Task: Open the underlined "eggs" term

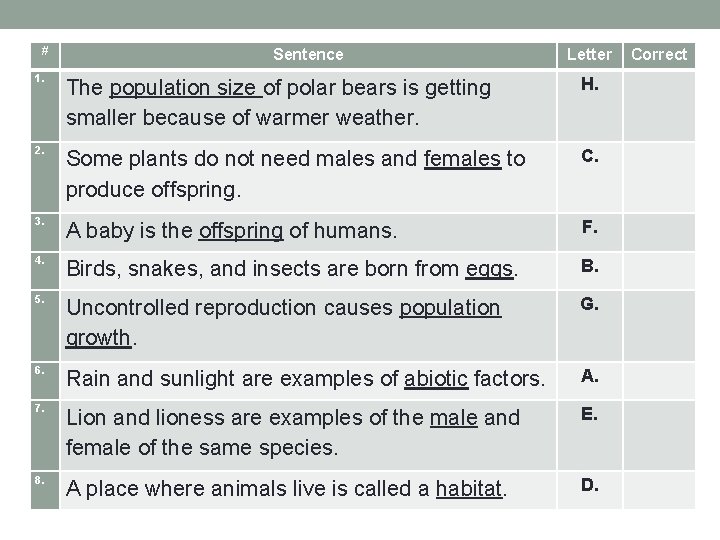Action: (x=490, y=269)
